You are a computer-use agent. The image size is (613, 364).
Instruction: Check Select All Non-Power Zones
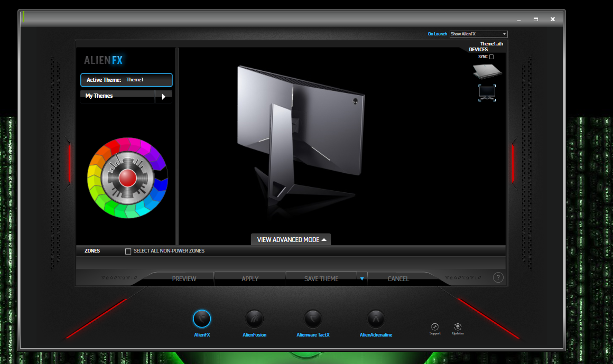(128, 251)
